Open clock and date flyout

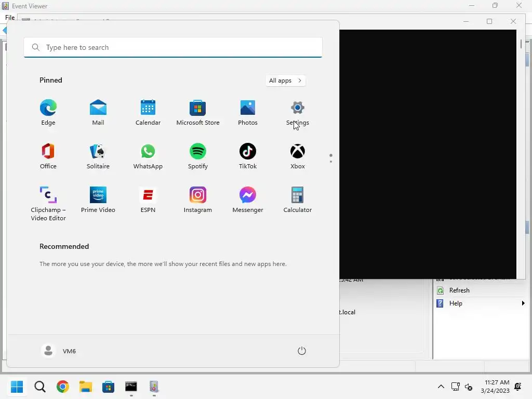pyautogui.click(x=495, y=387)
